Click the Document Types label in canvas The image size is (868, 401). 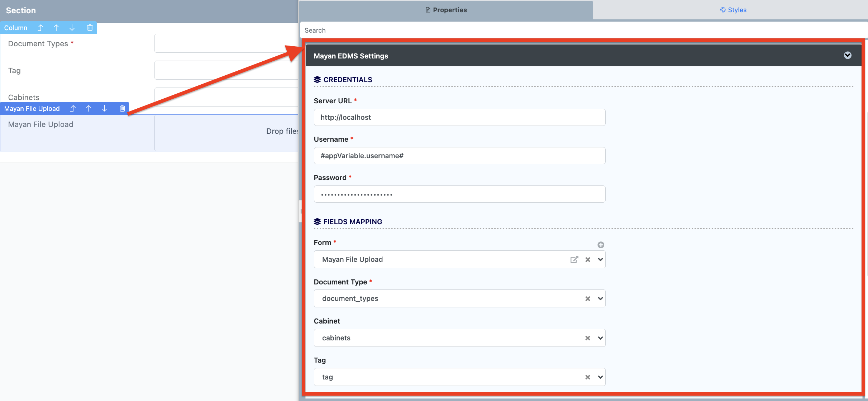pos(38,44)
